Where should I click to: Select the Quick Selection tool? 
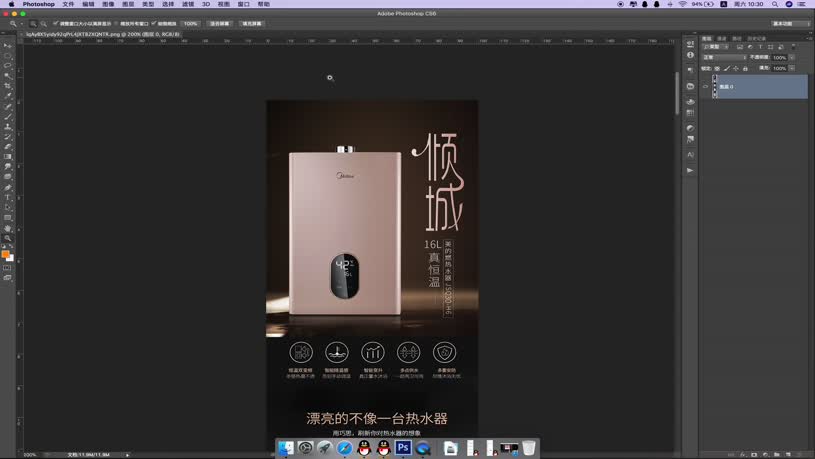point(7,76)
